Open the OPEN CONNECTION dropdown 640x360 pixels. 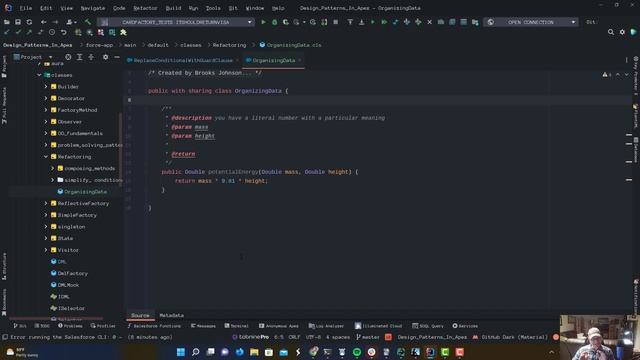(531, 22)
